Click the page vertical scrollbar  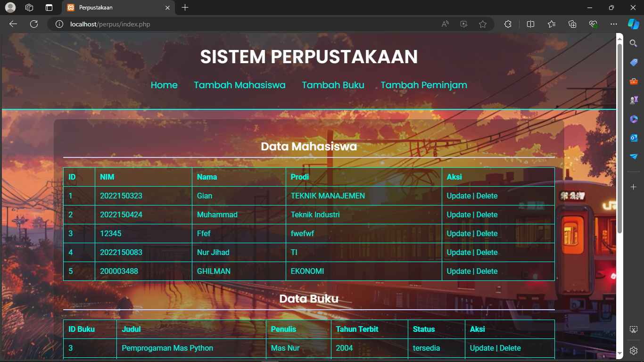(619, 141)
